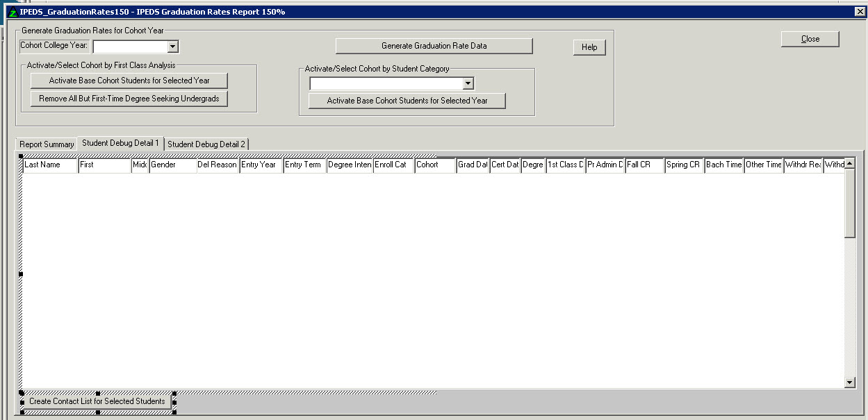Click the Cert Dat column header
This screenshot has height=420, width=868.
(505, 165)
